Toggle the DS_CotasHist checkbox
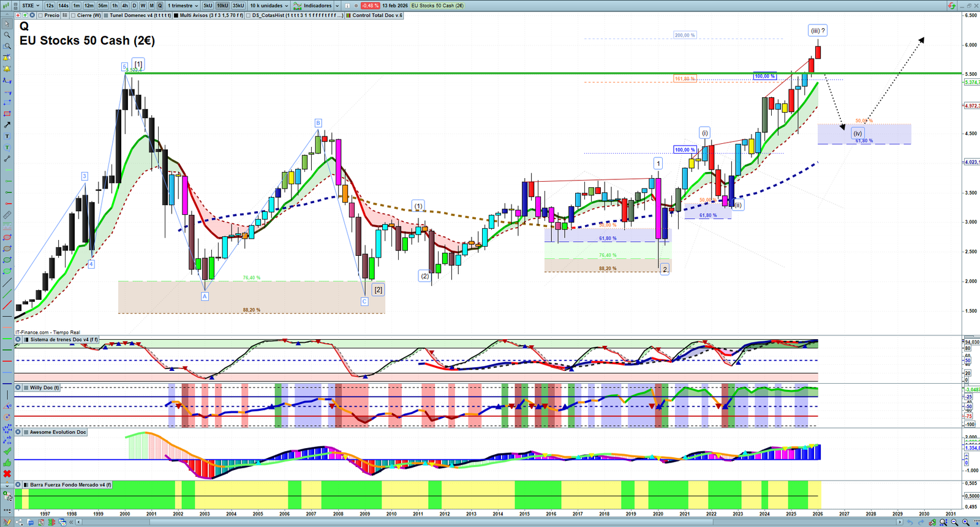 click(249, 15)
